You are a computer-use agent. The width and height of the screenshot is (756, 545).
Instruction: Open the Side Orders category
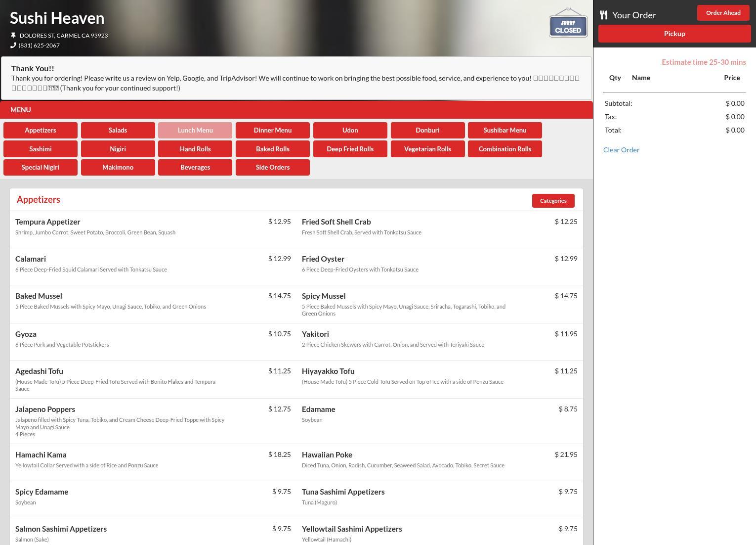click(x=273, y=168)
